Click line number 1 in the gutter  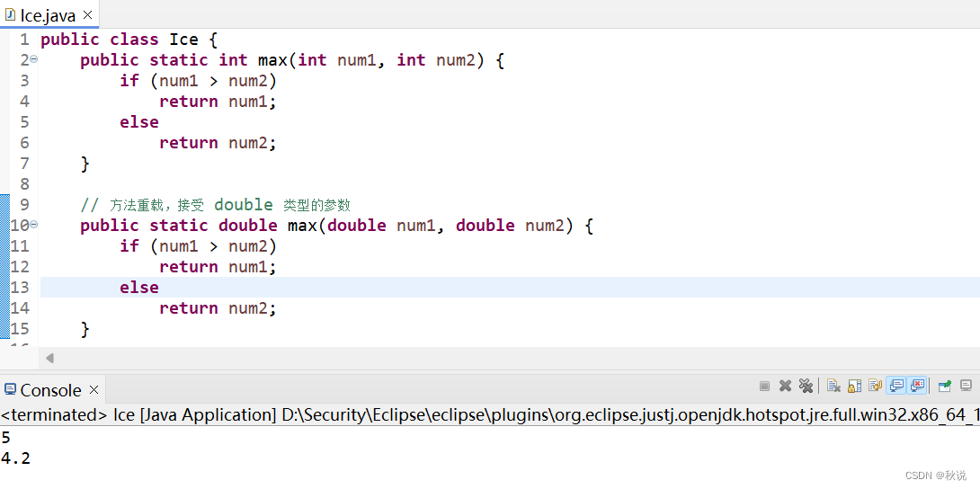click(24, 40)
